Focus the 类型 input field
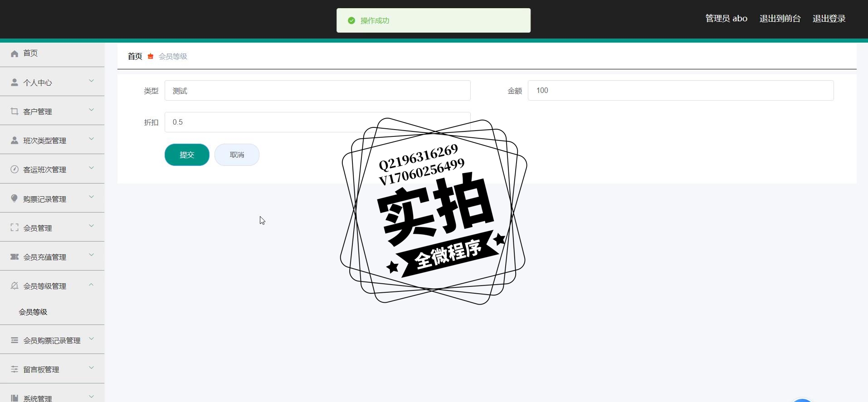 click(317, 91)
